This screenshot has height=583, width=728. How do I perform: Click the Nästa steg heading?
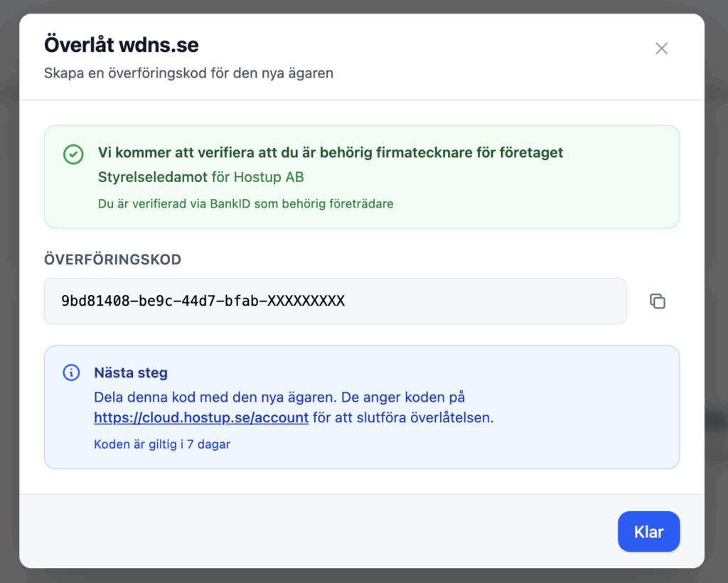131,373
